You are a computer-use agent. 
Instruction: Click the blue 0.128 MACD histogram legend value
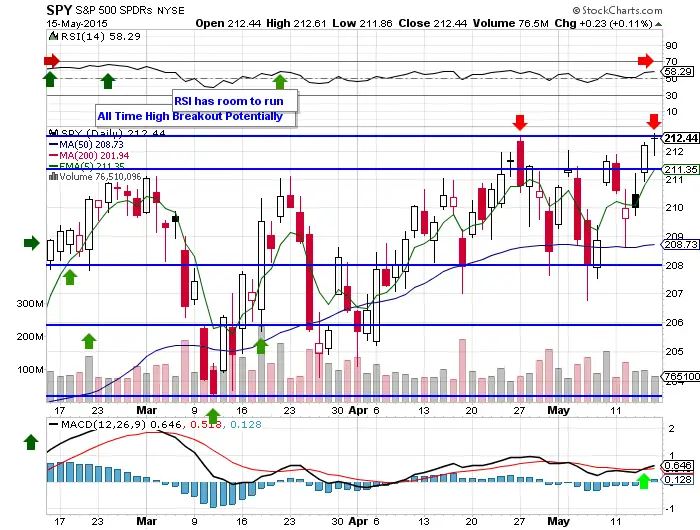246,425
